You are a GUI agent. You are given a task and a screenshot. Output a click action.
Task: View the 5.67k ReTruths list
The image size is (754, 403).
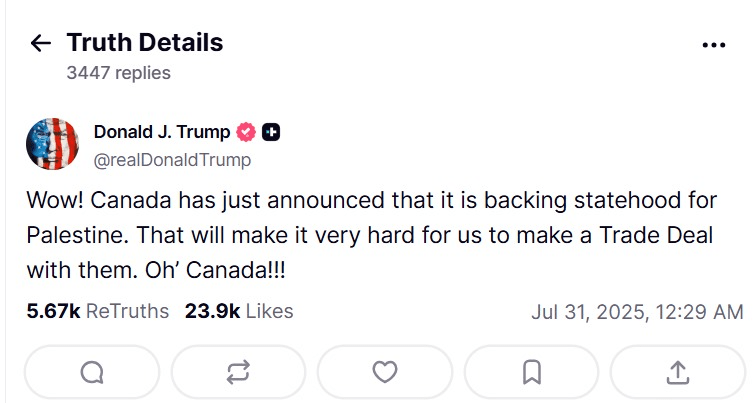pyautogui.click(x=98, y=311)
